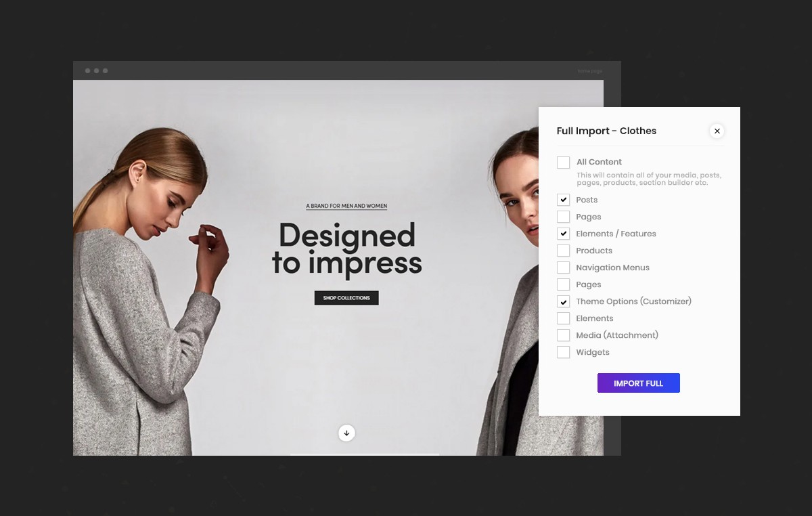
Task: Open the A BRAND FOR MEN AND WOMEN link
Action: tap(346, 206)
